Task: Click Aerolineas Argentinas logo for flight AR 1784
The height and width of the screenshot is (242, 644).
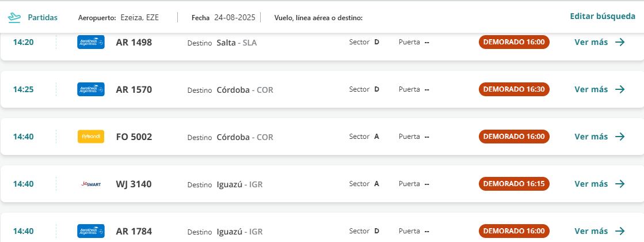Action: point(91,231)
